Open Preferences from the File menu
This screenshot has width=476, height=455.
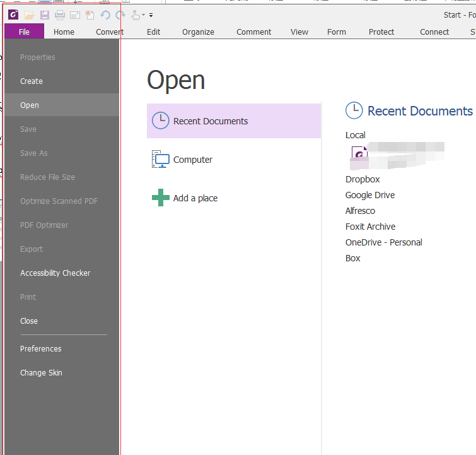point(41,348)
